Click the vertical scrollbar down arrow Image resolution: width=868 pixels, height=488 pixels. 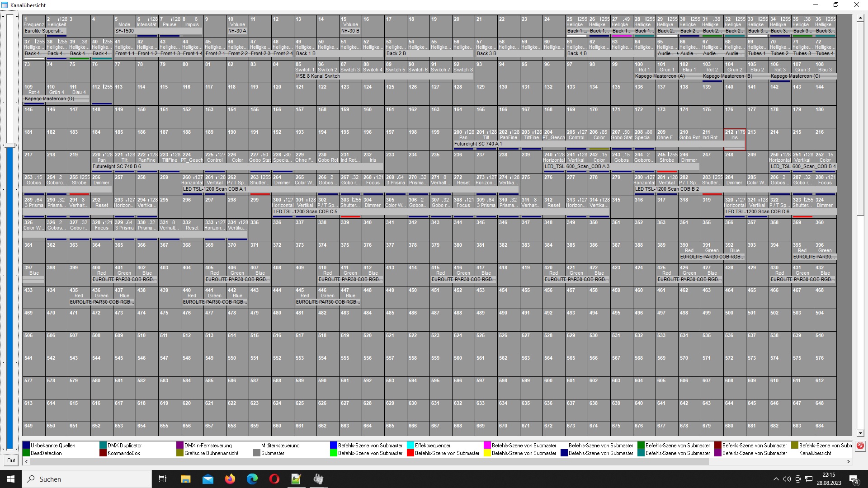pos(860,433)
